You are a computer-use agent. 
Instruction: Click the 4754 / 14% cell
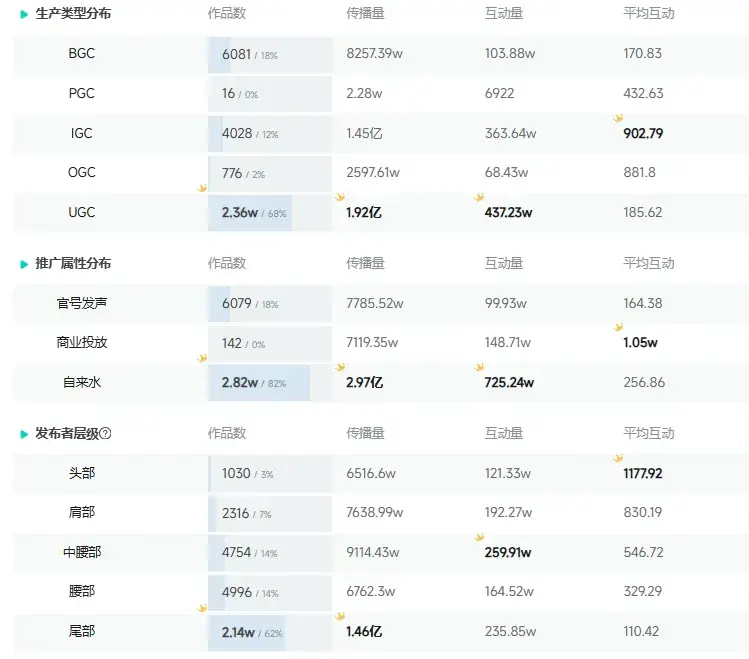(270, 553)
